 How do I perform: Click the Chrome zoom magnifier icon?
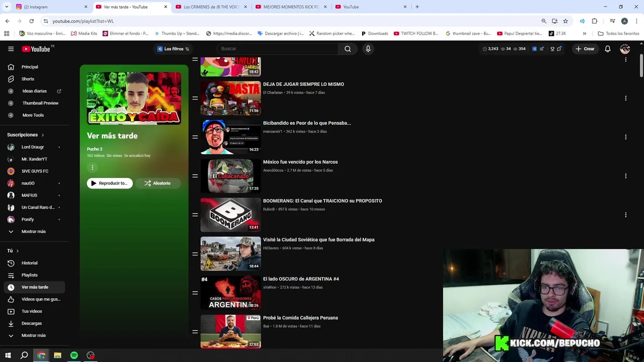[x=544, y=21]
